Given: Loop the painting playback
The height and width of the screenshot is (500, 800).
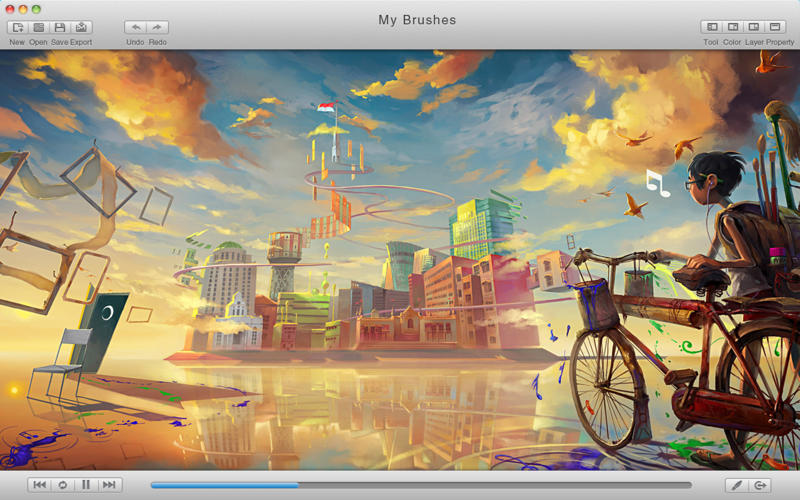Looking at the screenshot, I should [62, 485].
